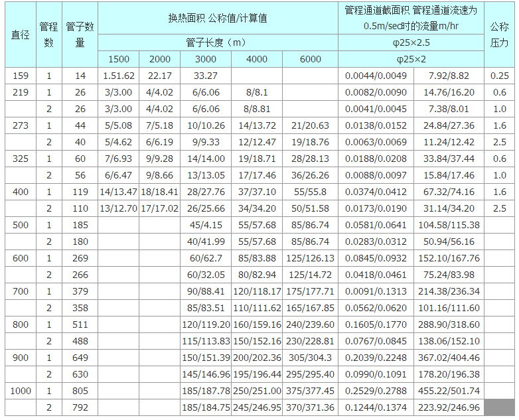Select the diameter 159 cell
This screenshot has width=519, height=420.
click(21, 76)
